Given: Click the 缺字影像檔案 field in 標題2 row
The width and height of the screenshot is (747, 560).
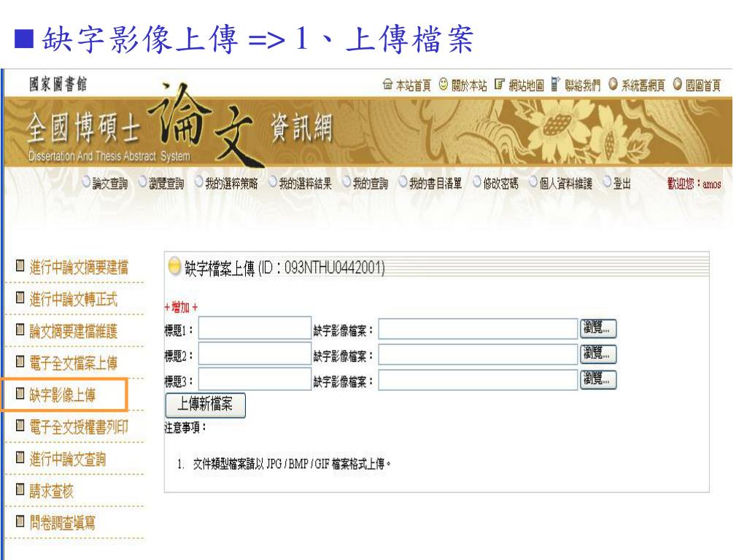Looking at the screenshot, I should pos(479,354).
